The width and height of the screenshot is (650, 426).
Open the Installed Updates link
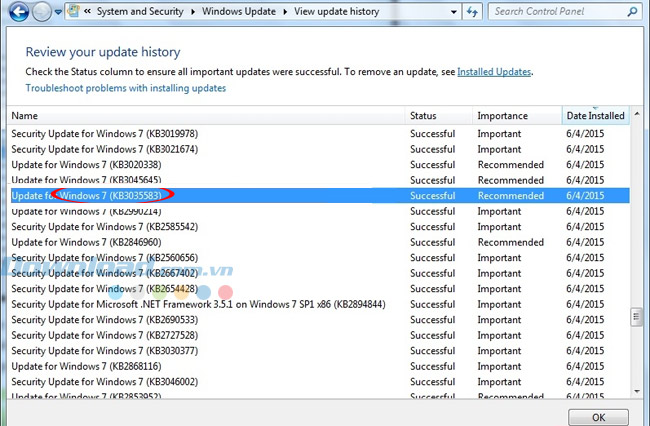coord(494,72)
